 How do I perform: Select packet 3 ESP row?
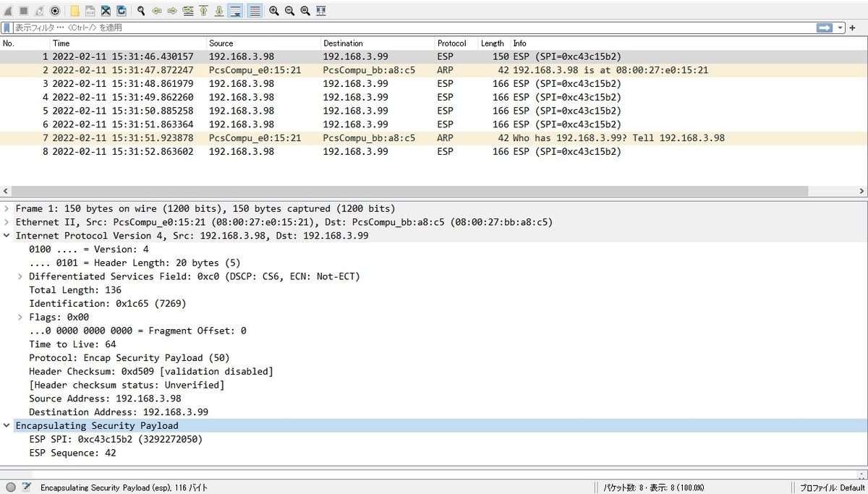click(433, 83)
